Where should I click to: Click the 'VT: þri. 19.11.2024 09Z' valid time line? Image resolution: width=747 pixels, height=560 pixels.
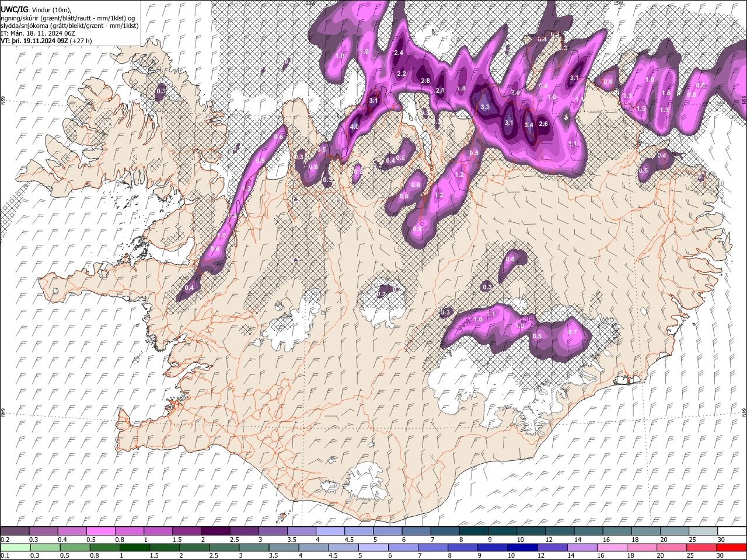[46, 41]
